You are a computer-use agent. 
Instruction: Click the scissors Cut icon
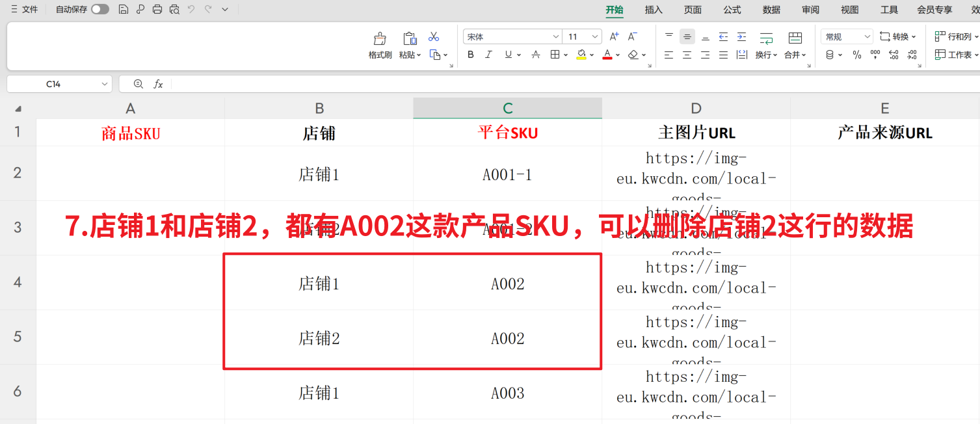pos(434,36)
